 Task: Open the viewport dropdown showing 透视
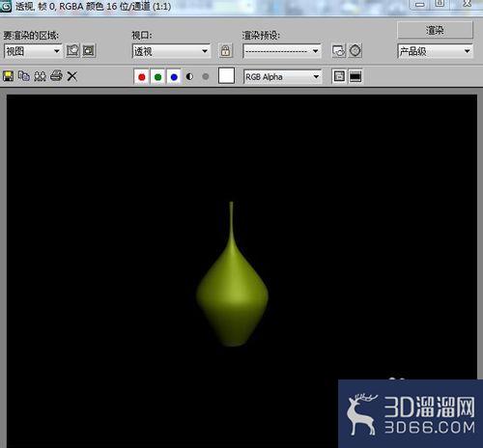pos(171,51)
